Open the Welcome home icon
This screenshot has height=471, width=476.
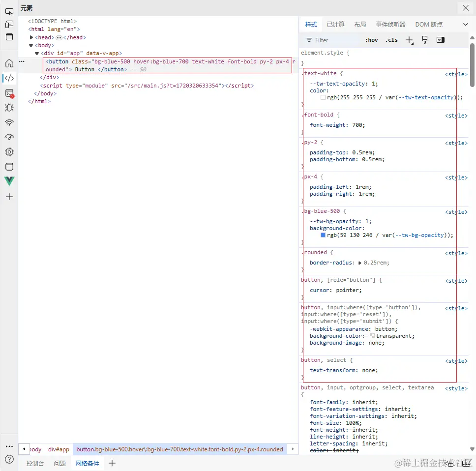pos(9,63)
